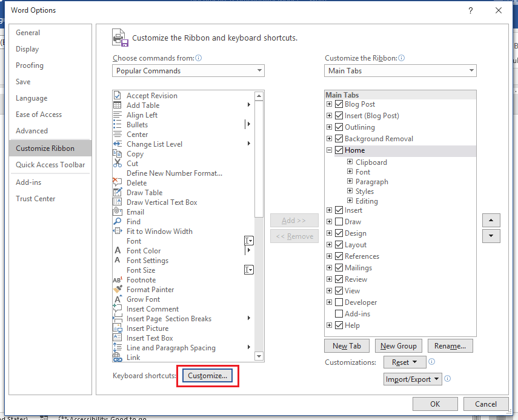Open the Customize the Ribbon dropdown
The height and width of the screenshot is (420, 518).
pyautogui.click(x=400, y=71)
